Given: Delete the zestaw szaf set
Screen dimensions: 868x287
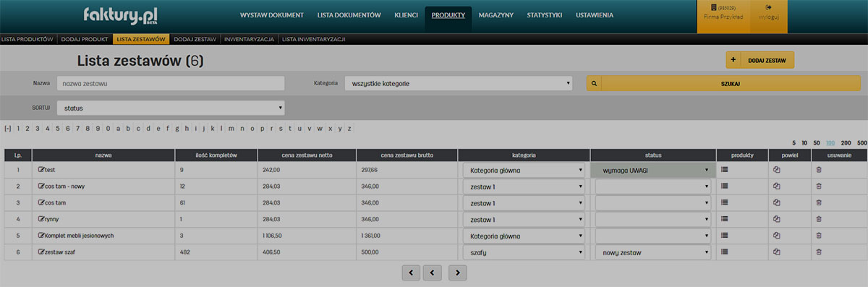Looking at the screenshot, I should coord(819,252).
